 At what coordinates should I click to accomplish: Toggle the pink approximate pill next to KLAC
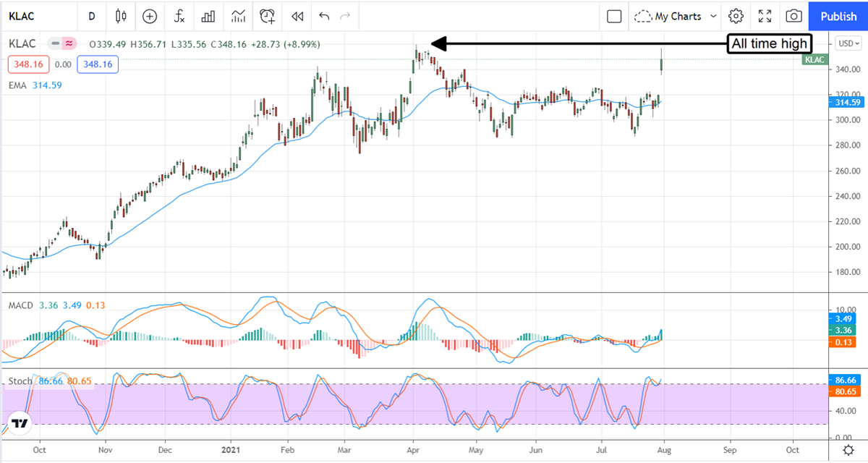click(69, 44)
